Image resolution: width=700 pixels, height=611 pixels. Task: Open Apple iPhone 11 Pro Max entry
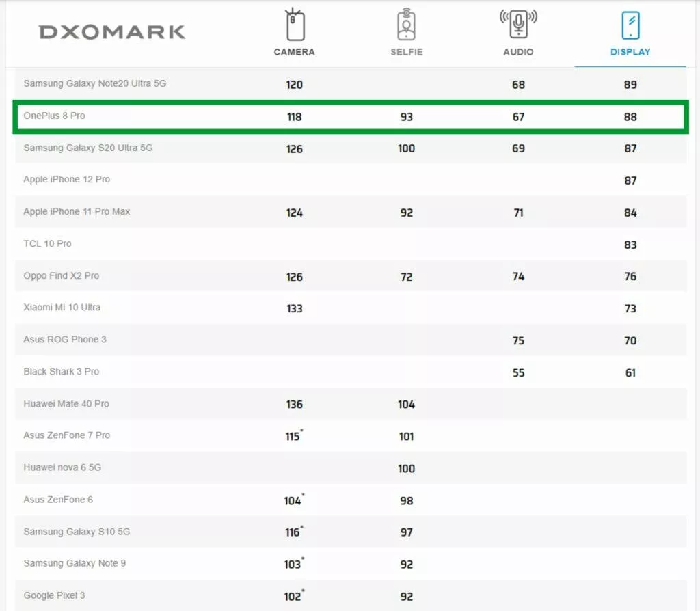click(x=77, y=212)
